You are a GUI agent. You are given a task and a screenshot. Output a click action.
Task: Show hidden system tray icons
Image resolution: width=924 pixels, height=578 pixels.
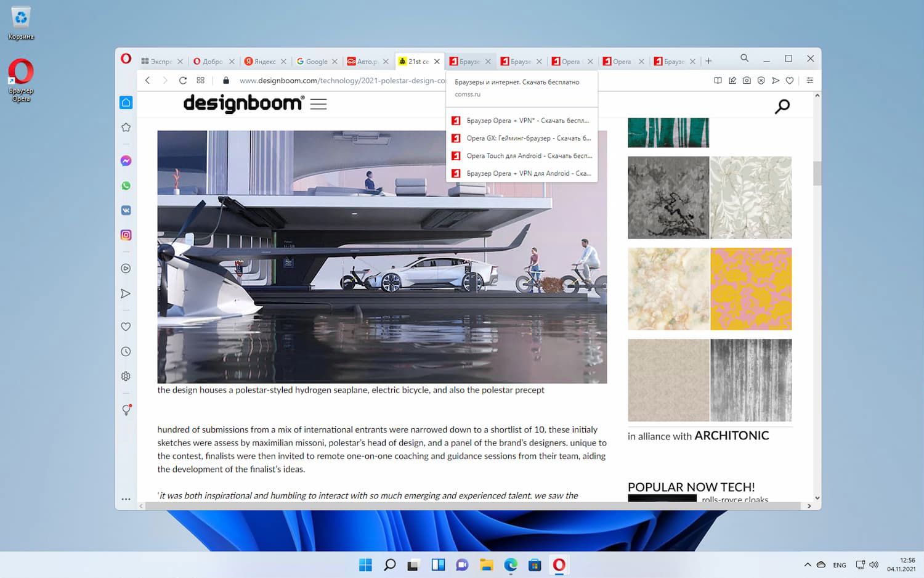pyautogui.click(x=807, y=564)
